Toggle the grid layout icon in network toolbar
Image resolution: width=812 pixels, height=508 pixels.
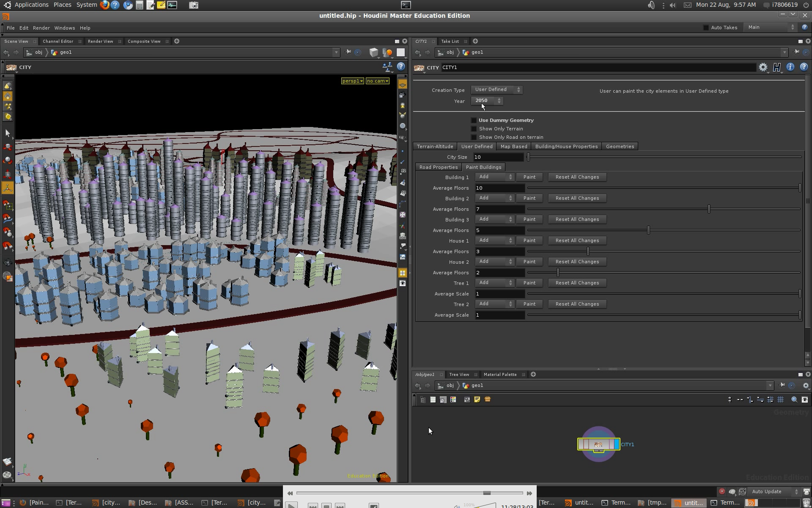pos(781,399)
